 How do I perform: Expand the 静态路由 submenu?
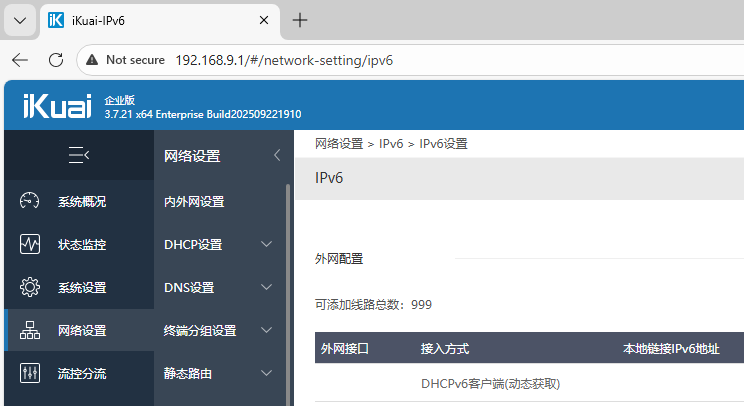(x=266, y=374)
